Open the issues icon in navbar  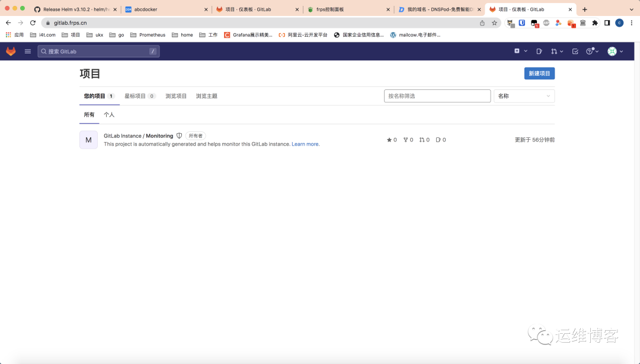coord(539,51)
